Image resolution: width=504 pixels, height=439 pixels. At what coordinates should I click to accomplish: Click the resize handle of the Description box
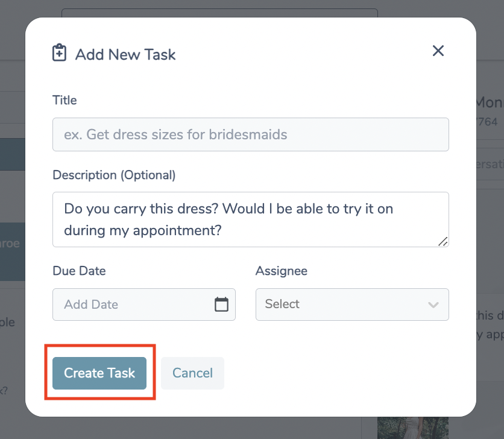coord(443,241)
